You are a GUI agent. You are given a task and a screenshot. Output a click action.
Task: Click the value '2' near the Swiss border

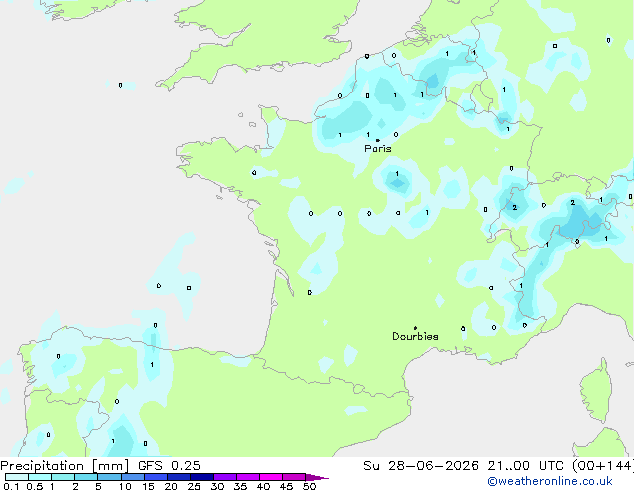514,207
